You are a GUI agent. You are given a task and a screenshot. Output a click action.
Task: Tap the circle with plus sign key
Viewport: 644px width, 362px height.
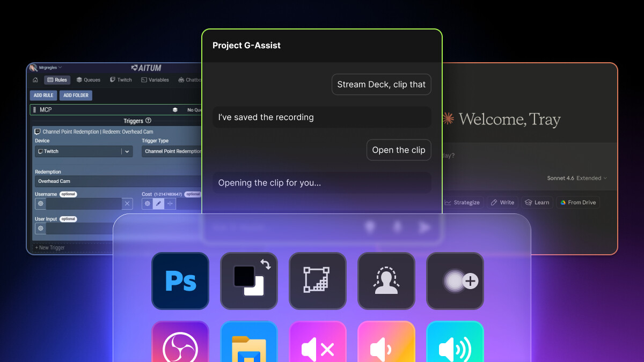(455, 281)
